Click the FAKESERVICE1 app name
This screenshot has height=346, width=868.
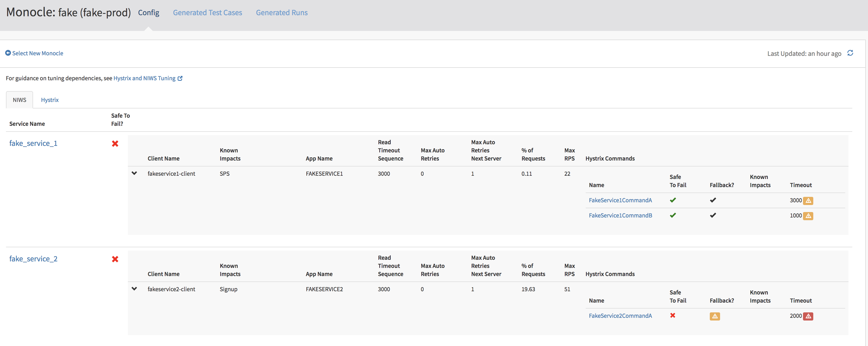coord(324,174)
